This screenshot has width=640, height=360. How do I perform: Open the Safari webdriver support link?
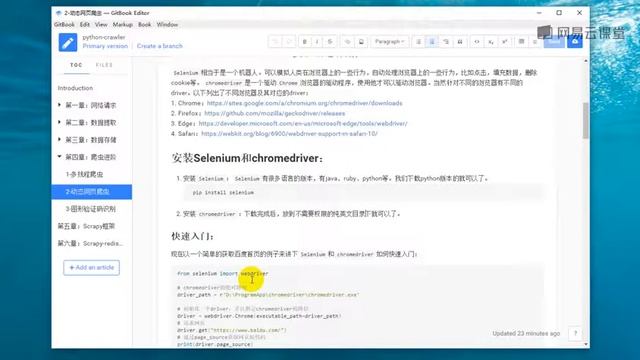(x=289, y=134)
